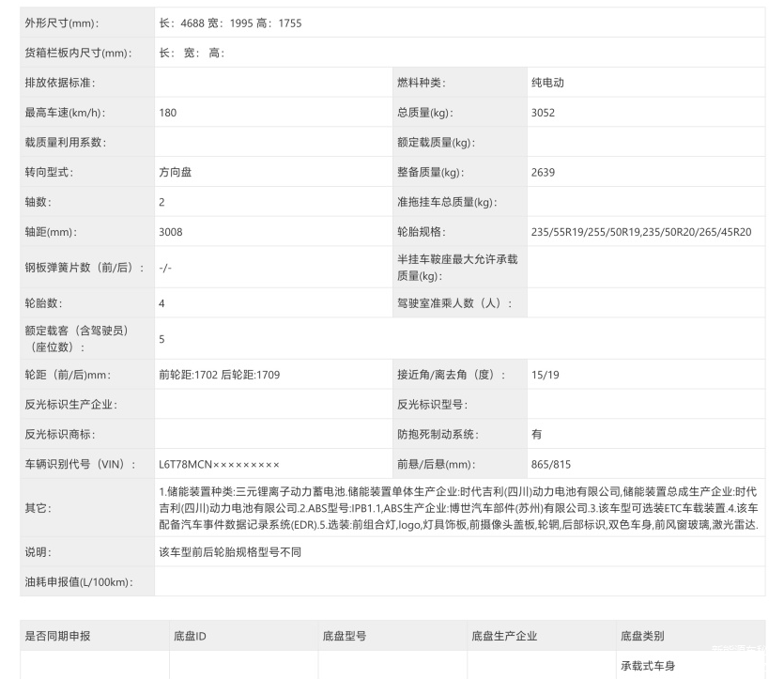Select the tire specification 235/55R19 text
Viewport: 784px width, 679px height.
click(x=558, y=232)
